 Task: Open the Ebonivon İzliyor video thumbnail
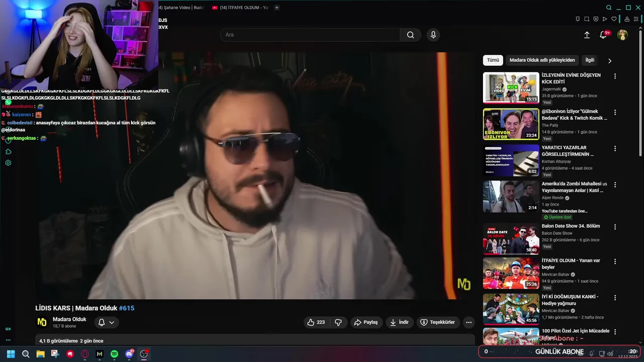pos(511,124)
